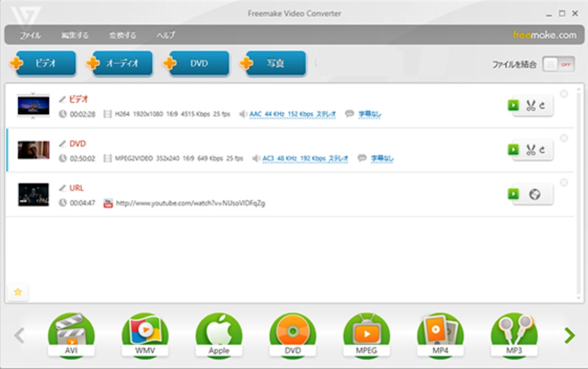Rotate the ビデオ item

click(x=542, y=106)
